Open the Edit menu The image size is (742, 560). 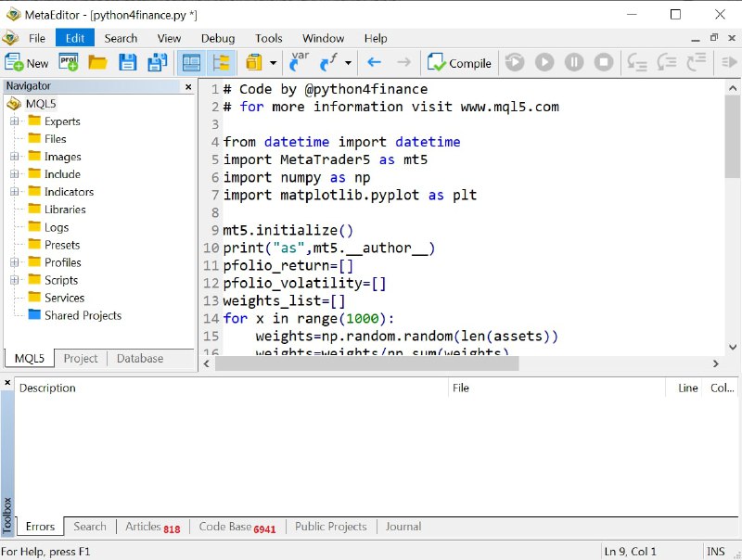coord(75,38)
